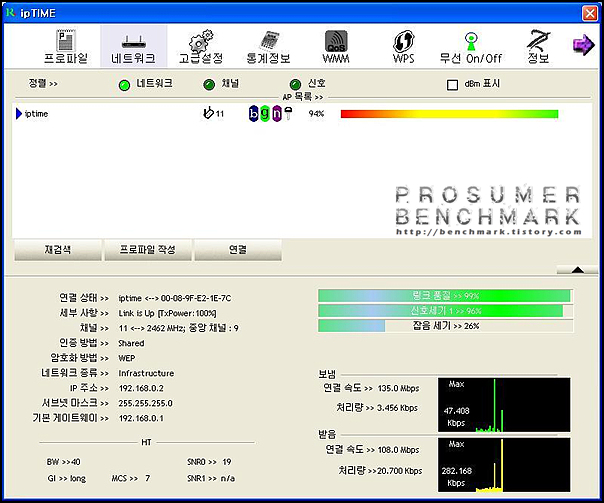
Task: Click the Link is Up TxPower text
Action: [167, 313]
